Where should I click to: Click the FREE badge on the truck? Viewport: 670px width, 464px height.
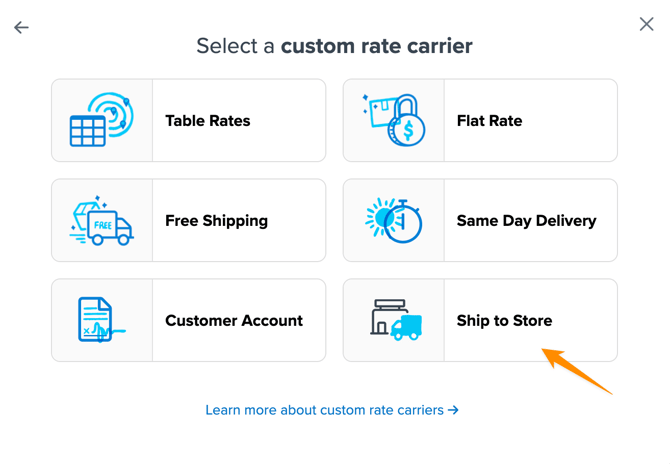(x=102, y=226)
